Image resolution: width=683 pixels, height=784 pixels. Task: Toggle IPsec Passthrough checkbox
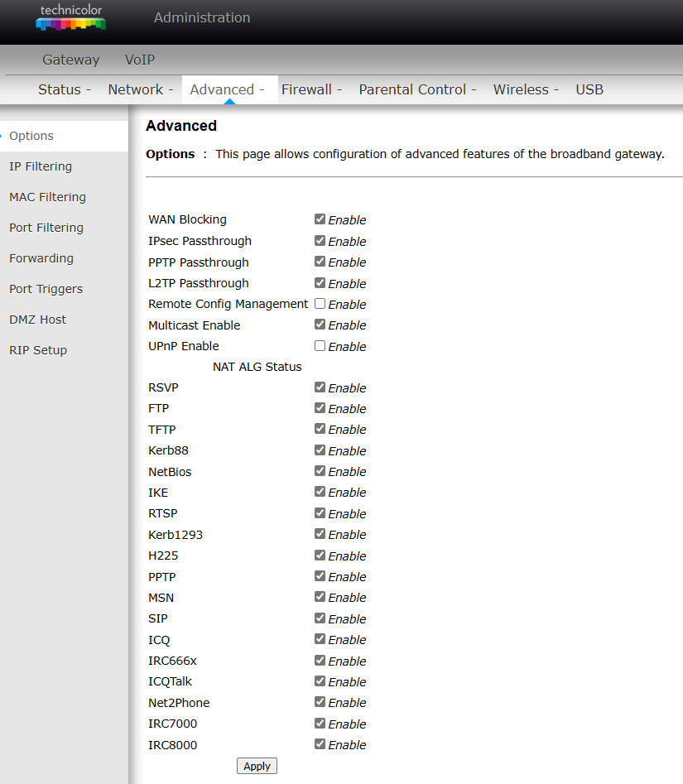point(320,241)
